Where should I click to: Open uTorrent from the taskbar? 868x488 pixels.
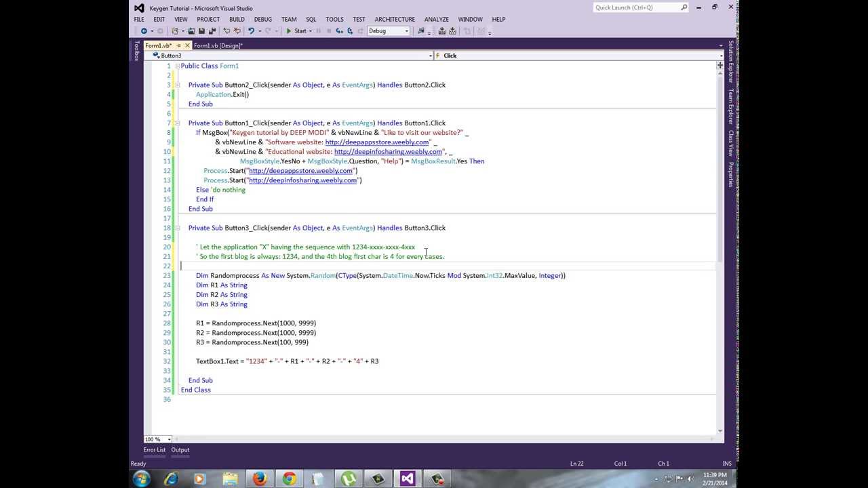coord(349,479)
